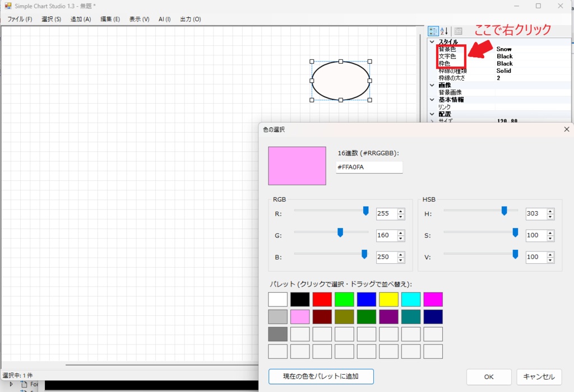
Task: Select the red palette swatch
Action: pos(322,300)
